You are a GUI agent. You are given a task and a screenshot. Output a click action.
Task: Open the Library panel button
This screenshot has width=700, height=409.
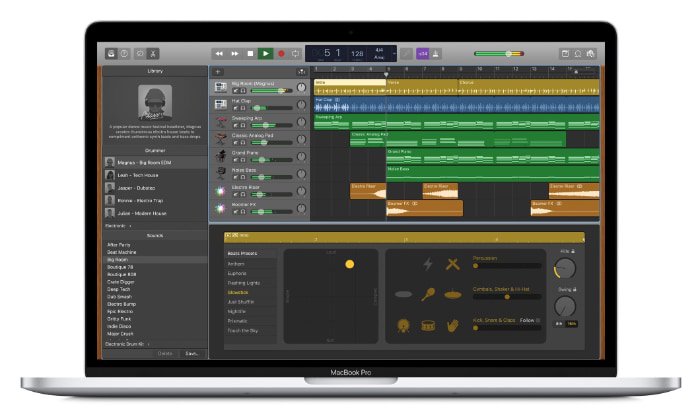[x=111, y=54]
